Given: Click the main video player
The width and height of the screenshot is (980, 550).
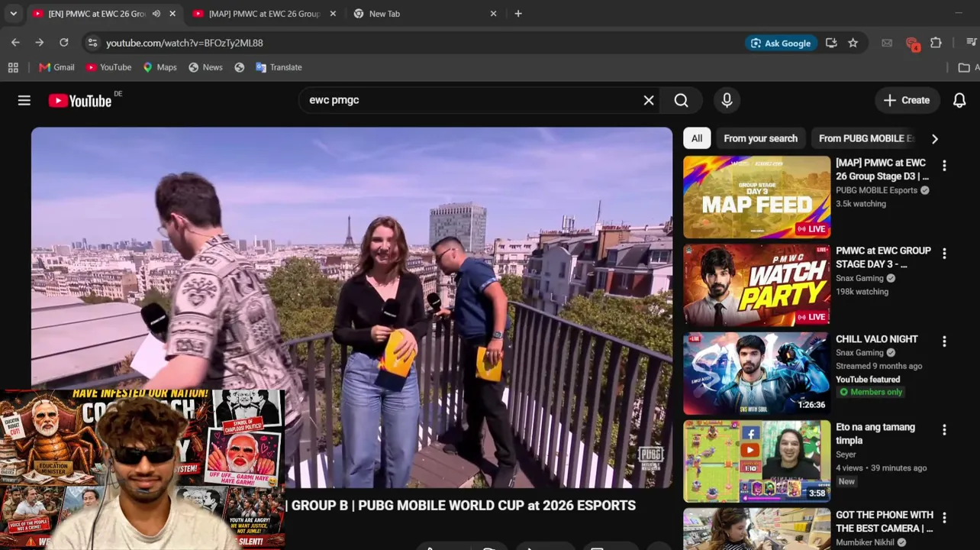Looking at the screenshot, I should tap(352, 307).
